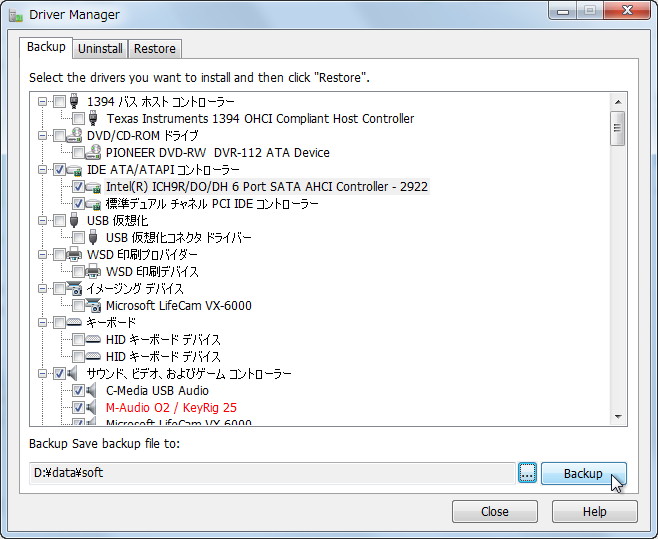Click the USB virtualization category icon
The image size is (658, 539).
tap(75, 221)
